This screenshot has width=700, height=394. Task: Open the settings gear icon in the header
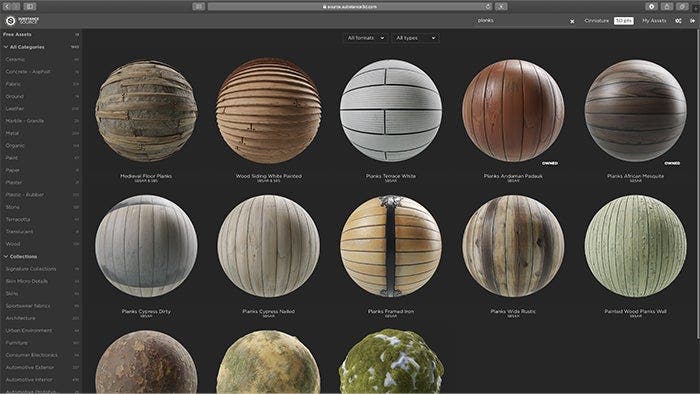point(678,21)
